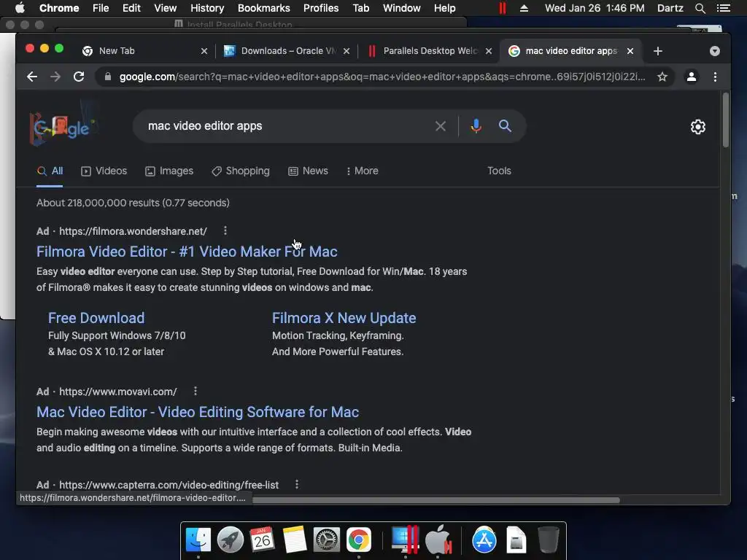Screen dimensions: 747x560
Task: Open the Free Download sitelink
Action: (96, 318)
